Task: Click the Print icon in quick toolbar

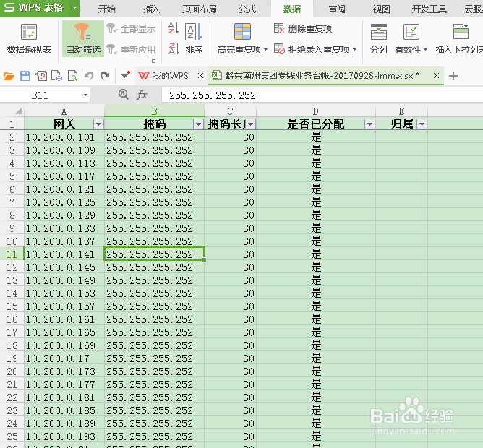Action: pyautogui.click(x=56, y=76)
